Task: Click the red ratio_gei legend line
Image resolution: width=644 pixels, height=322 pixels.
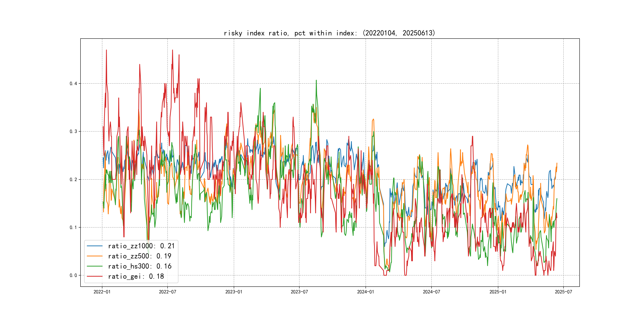Action: coord(94,276)
